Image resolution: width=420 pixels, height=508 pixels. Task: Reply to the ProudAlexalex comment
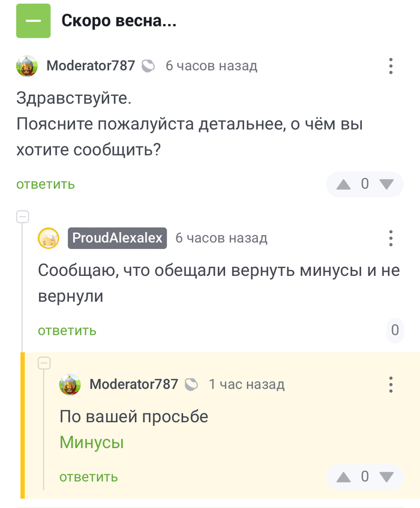(x=67, y=330)
